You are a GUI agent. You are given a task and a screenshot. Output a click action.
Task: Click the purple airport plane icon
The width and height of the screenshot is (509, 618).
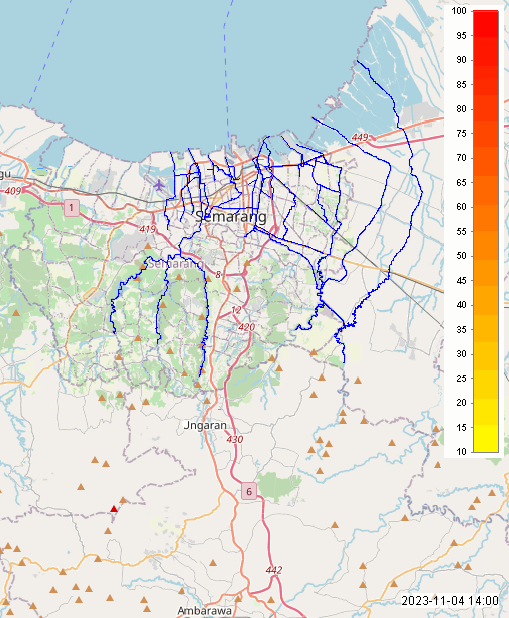coord(159,185)
